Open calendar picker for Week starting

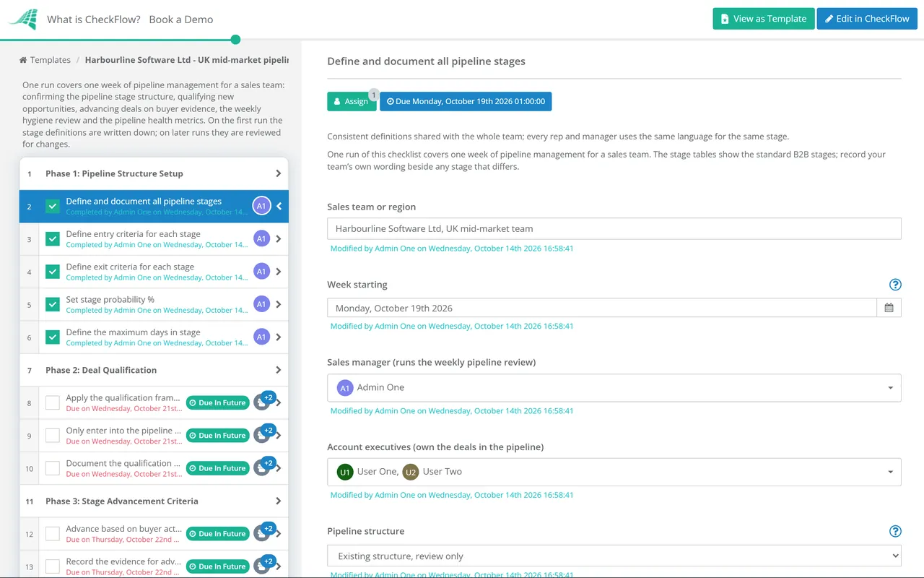pos(889,308)
